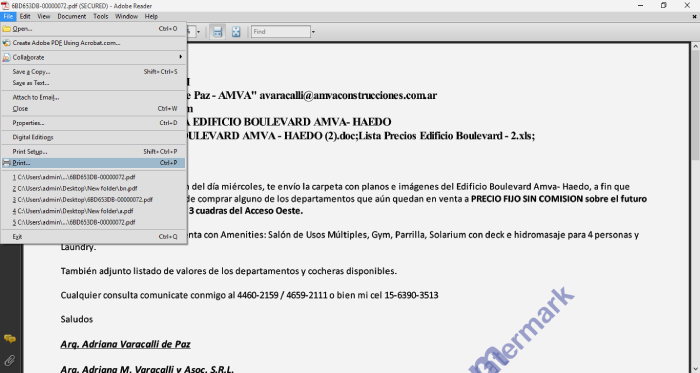Viewport: 700px width, 373px height.
Task: Select the fit full page toolbar icon
Action: pyautogui.click(x=236, y=32)
